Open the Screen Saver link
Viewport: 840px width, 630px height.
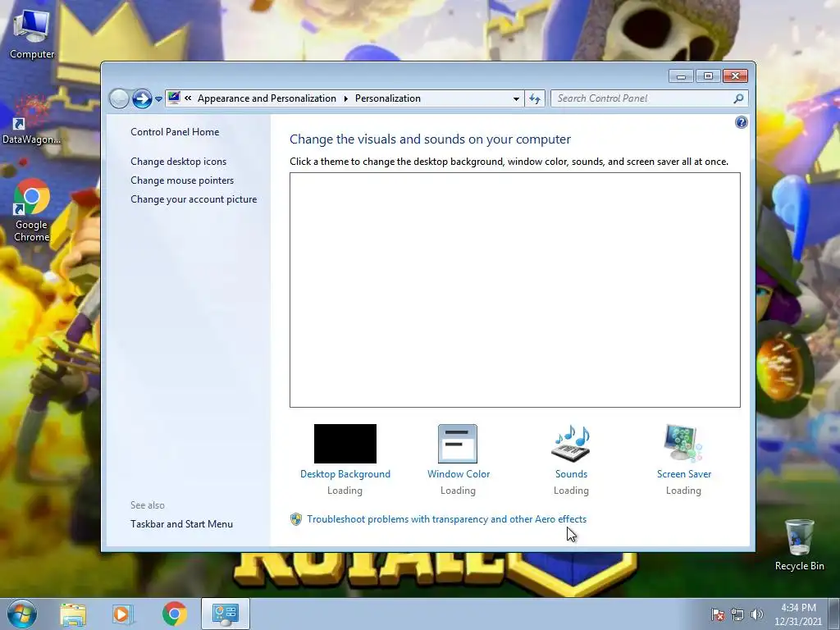coord(684,474)
